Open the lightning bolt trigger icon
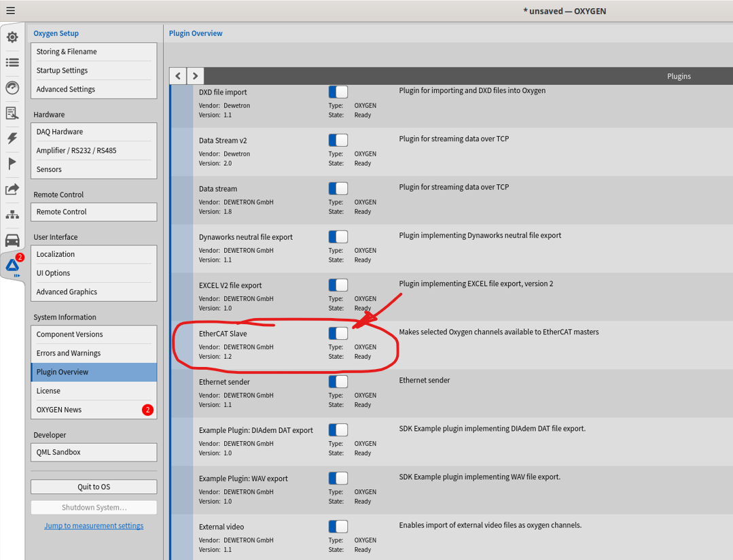Screen dimensions: 733x560 tap(12, 138)
